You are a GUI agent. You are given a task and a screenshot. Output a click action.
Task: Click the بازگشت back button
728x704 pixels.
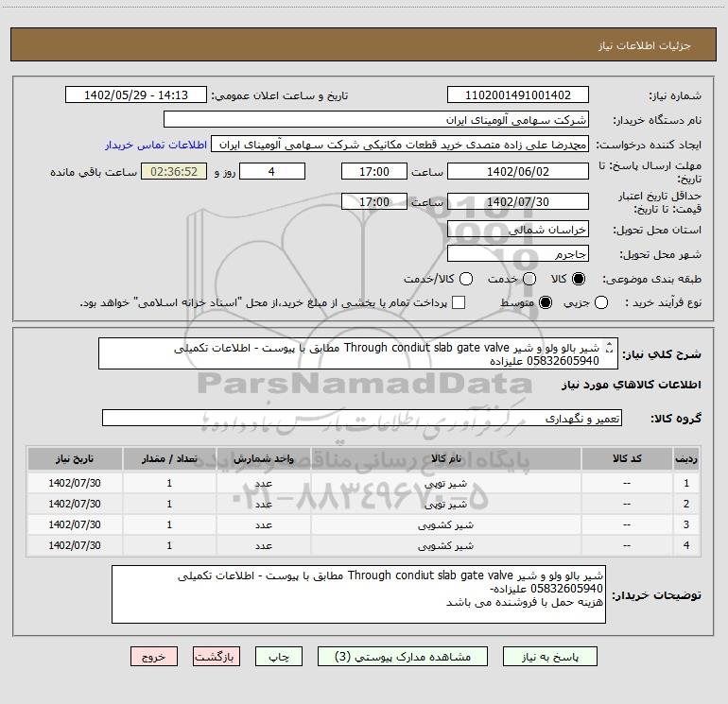(217, 656)
